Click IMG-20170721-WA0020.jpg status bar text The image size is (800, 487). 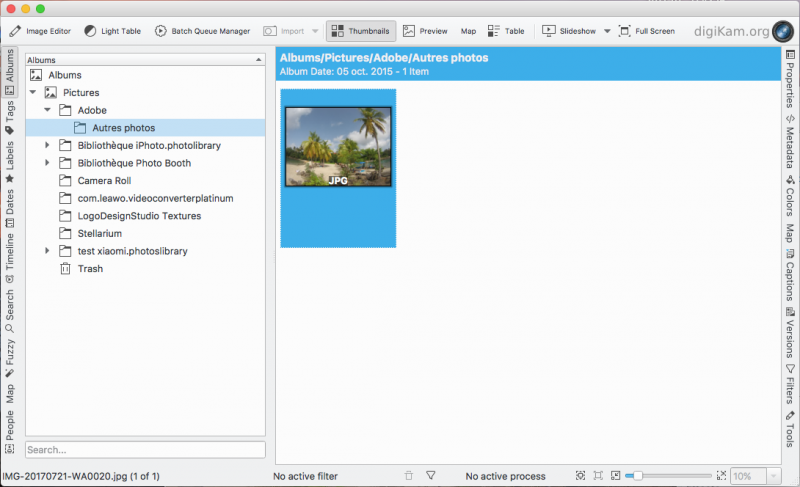pyautogui.click(x=81, y=476)
